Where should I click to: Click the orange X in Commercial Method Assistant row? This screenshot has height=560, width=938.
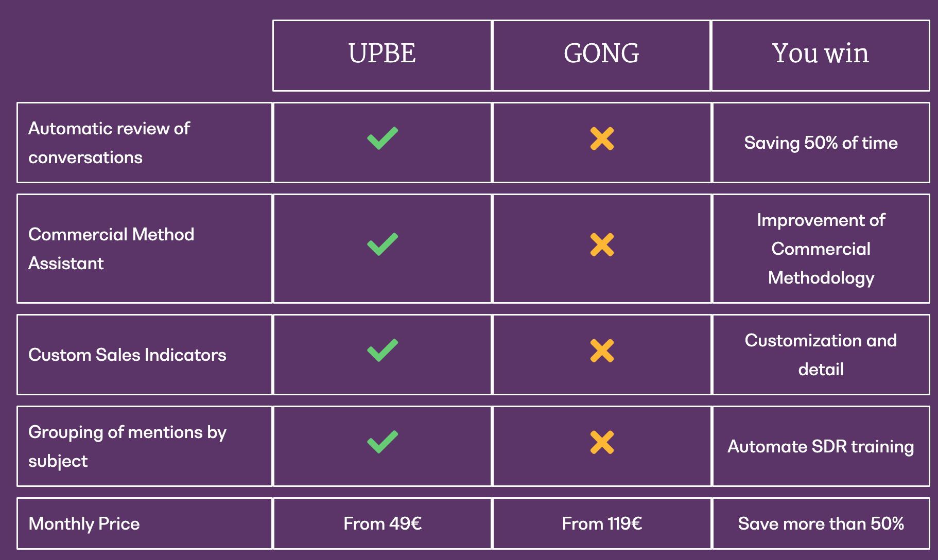pos(602,245)
